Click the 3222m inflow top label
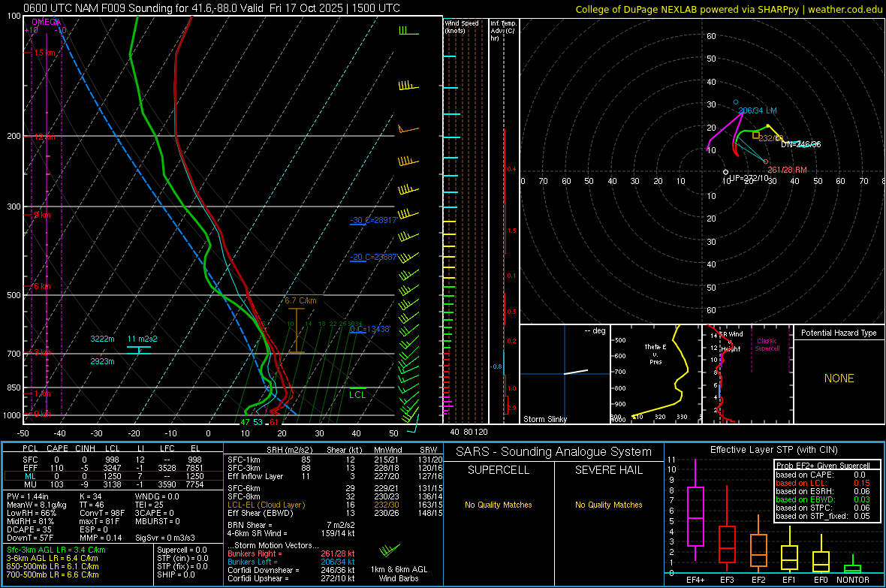 click(x=102, y=339)
